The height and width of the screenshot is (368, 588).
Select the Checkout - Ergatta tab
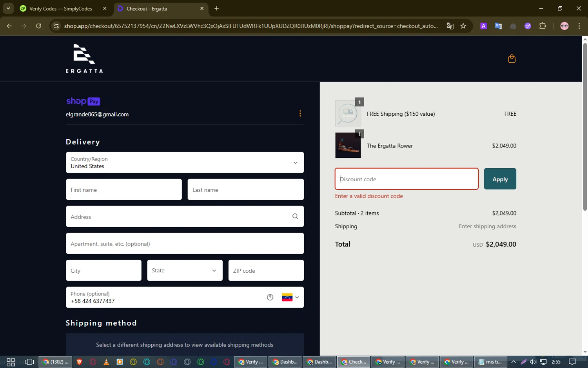[x=161, y=8]
